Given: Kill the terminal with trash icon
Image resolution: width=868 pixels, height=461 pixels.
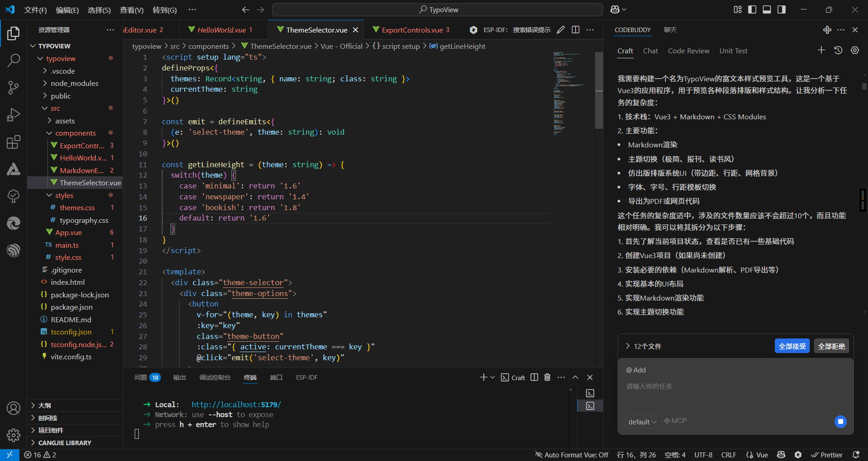Looking at the screenshot, I should point(547,377).
